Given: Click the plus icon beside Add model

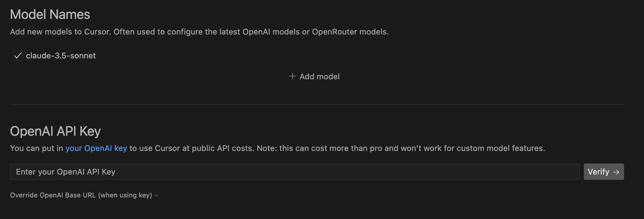Looking at the screenshot, I should pyautogui.click(x=292, y=76).
